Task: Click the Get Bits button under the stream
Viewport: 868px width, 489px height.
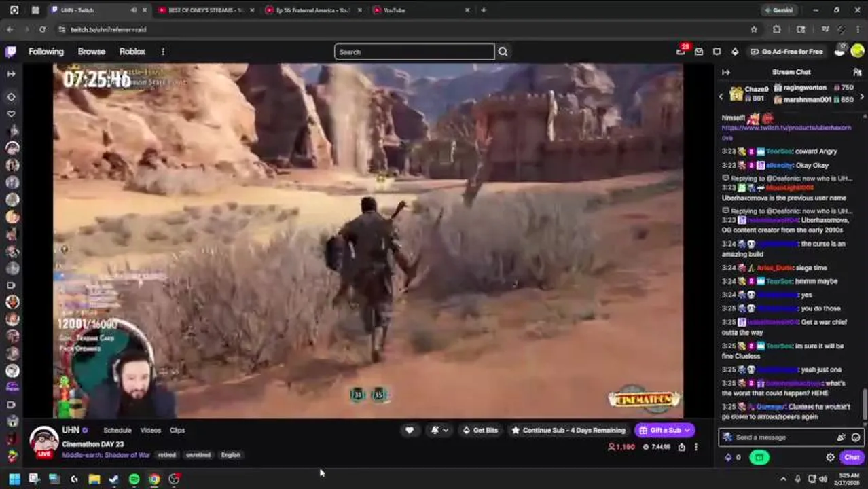Action: click(x=480, y=430)
